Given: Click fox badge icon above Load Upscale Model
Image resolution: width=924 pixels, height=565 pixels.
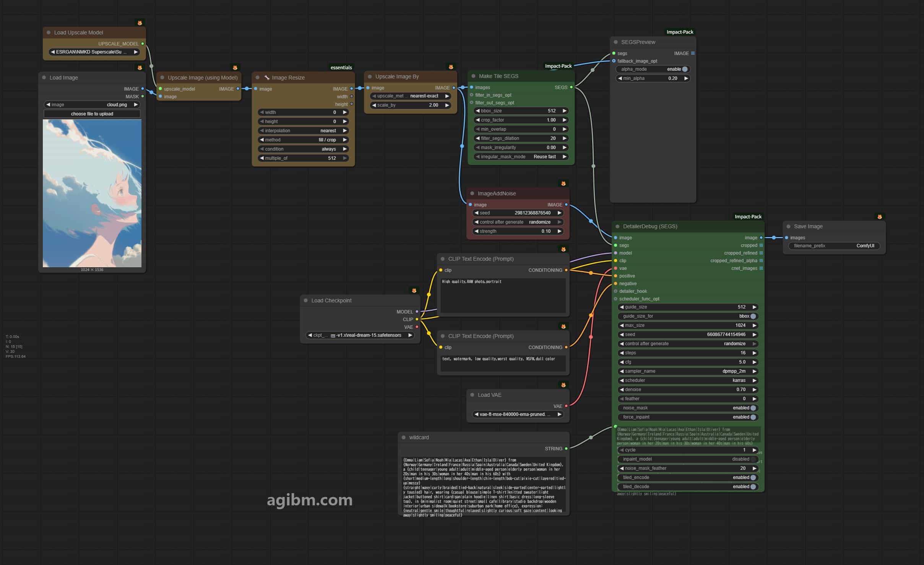Looking at the screenshot, I should click(140, 23).
